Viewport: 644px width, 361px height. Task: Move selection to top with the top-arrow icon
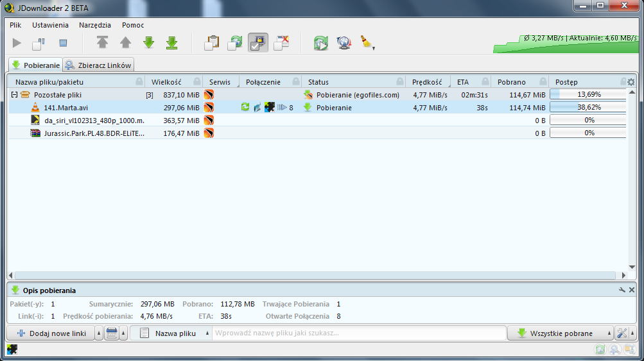tap(102, 42)
